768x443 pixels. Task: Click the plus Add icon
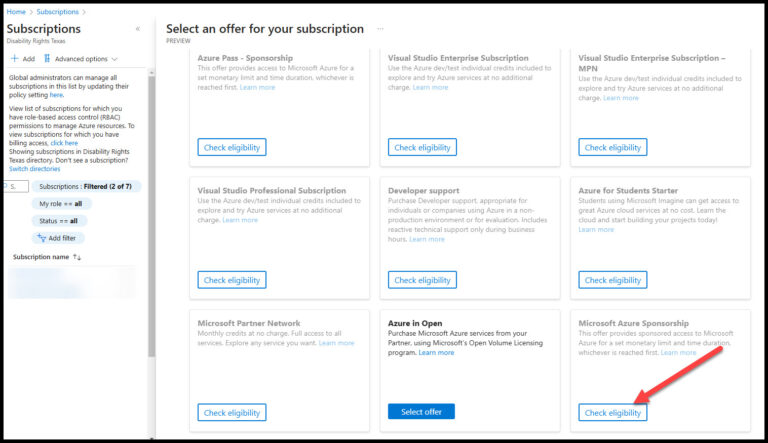point(15,58)
